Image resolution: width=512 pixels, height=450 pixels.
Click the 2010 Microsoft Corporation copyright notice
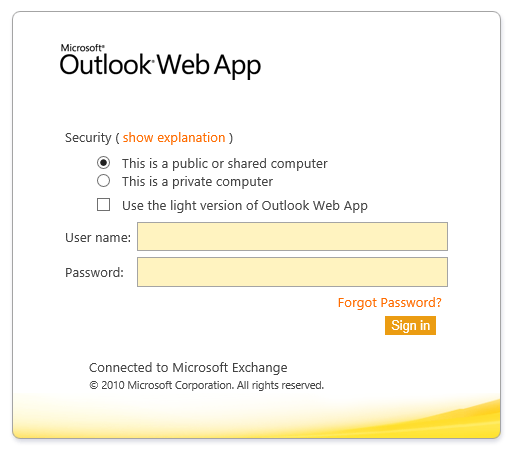206,385
